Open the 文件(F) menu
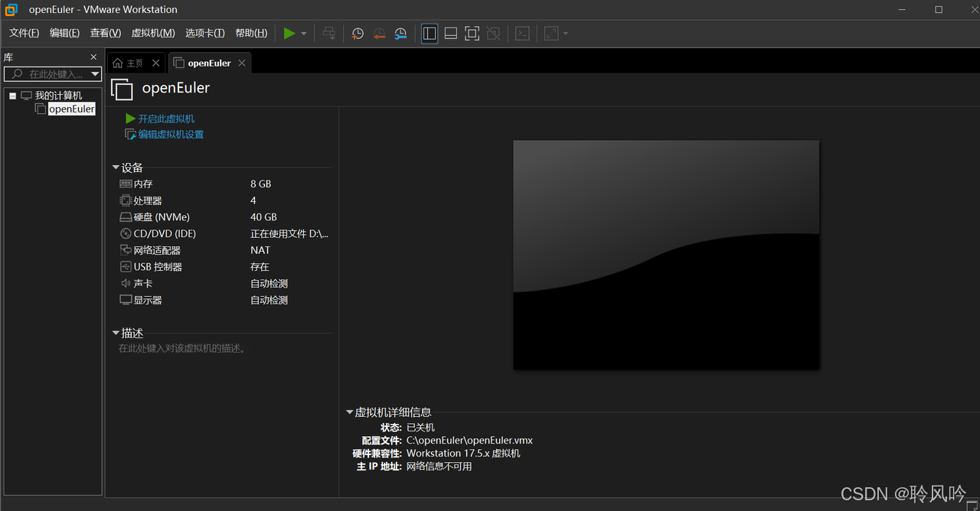Viewport: 980px width, 511px height. coord(24,33)
